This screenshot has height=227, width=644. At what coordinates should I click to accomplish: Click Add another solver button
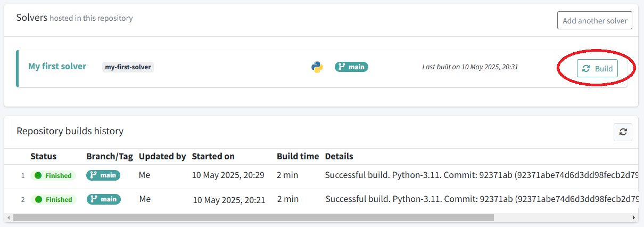595,20
